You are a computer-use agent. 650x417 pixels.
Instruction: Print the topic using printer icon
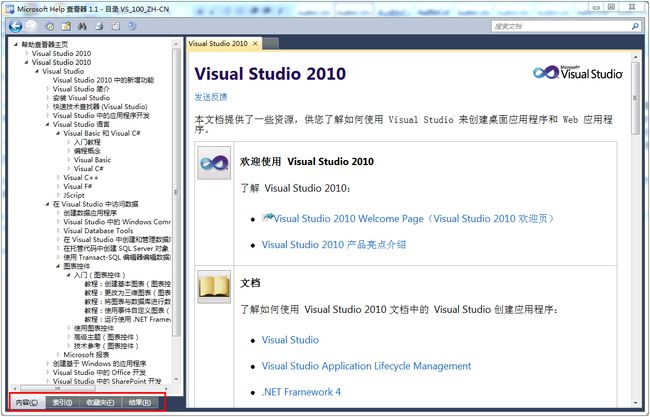(x=99, y=27)
